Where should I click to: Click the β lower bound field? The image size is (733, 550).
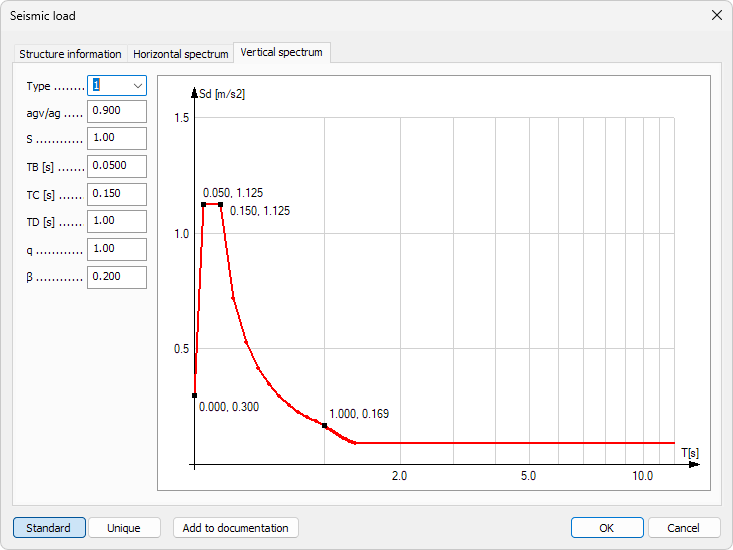click(117, 278)
